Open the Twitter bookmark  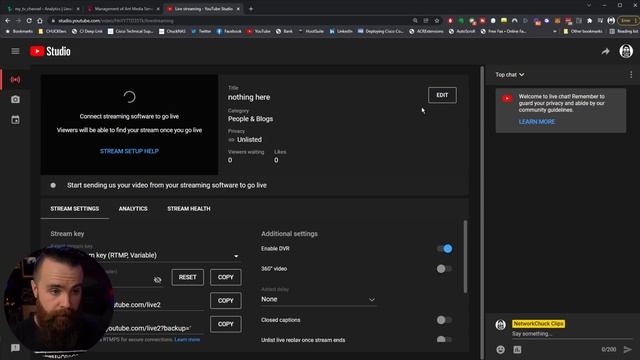[x=201, y=31]
